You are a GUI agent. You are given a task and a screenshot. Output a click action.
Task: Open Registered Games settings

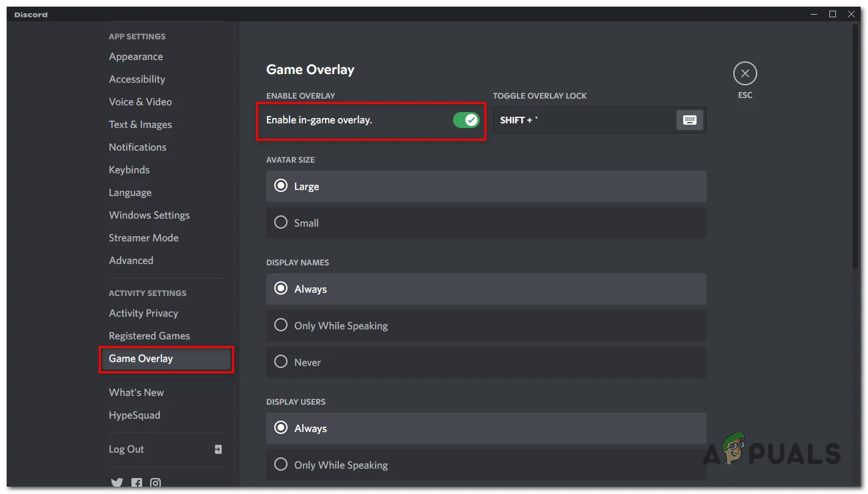pyautogui.click(x=149, y=335)
